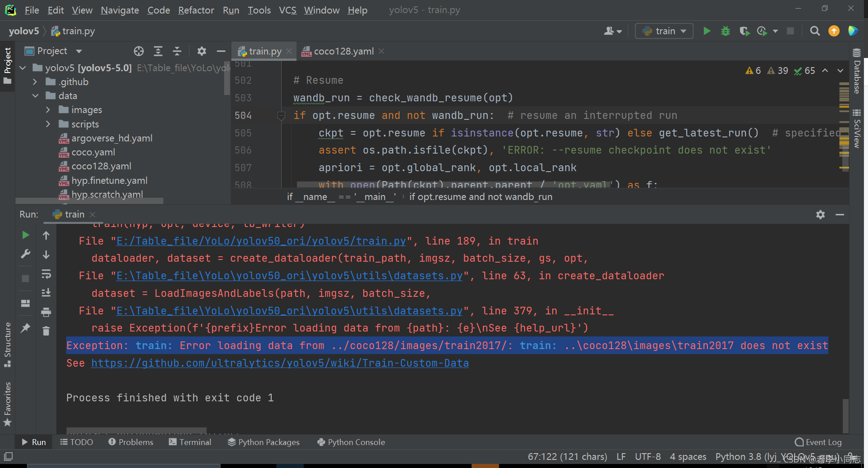868x468 pixels.
Task: Open the Refactor menu
Action: coord(196,10)
